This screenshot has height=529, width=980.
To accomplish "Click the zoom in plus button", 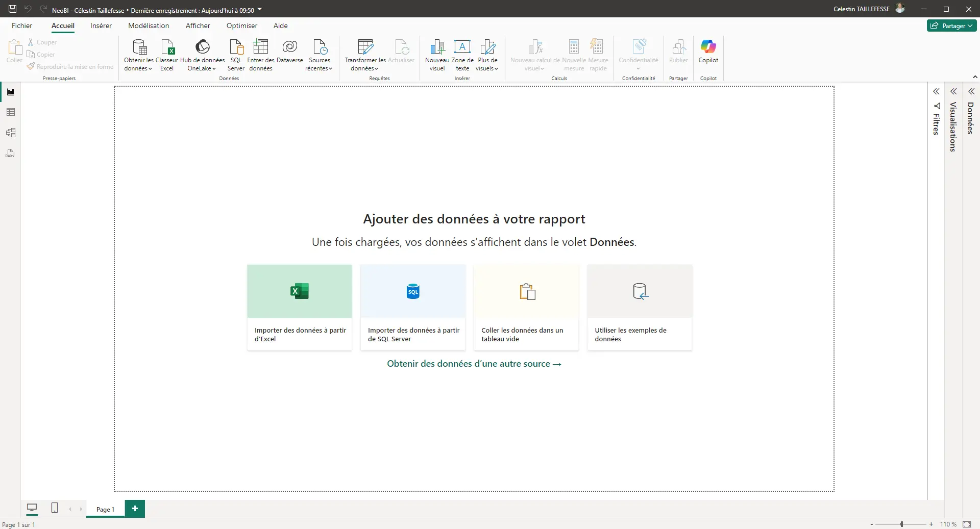I will (x=932, y=524).
